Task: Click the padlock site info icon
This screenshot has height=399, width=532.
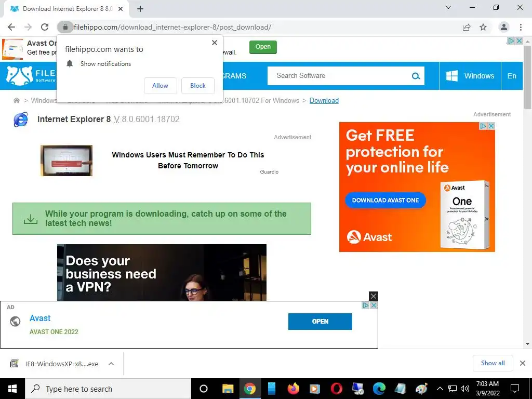Action: pyautogui.click(x=65, y=27)
